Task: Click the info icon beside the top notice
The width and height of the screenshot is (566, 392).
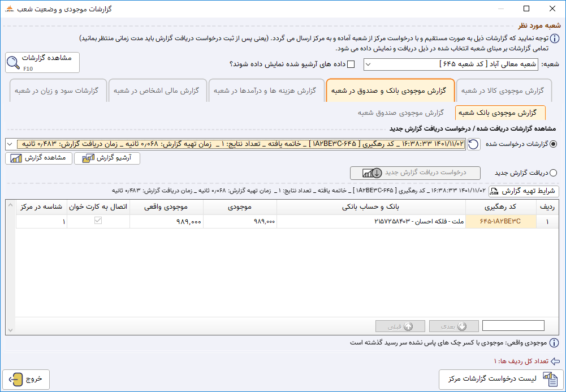Action: (555, 38)
